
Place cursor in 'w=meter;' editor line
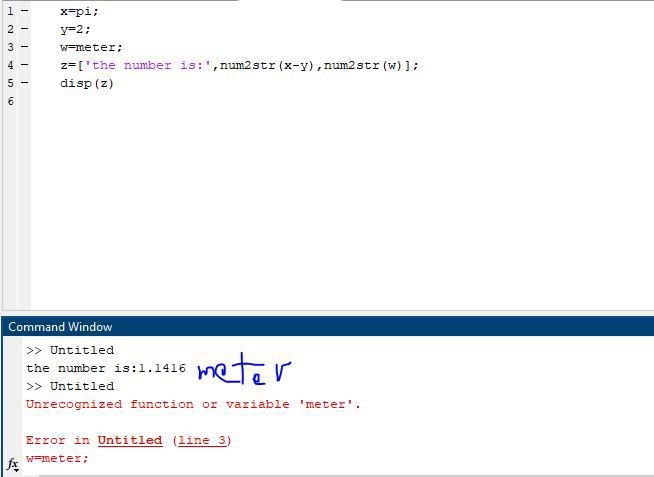(91, 47)
